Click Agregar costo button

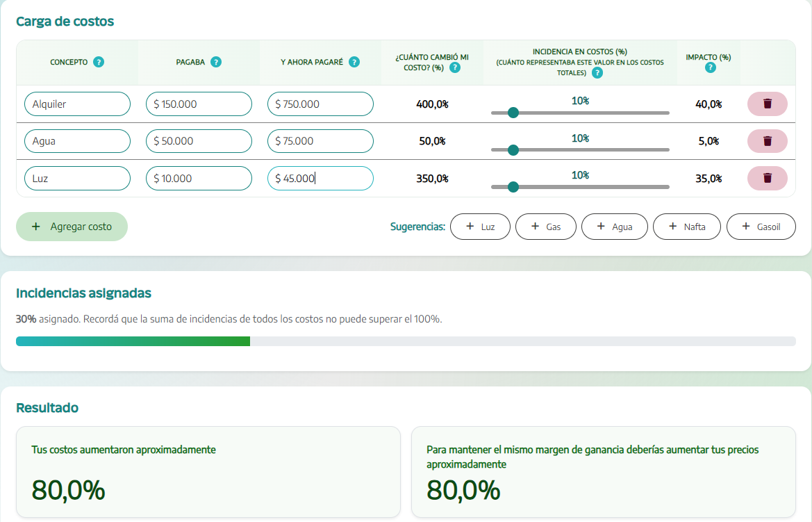72,227
